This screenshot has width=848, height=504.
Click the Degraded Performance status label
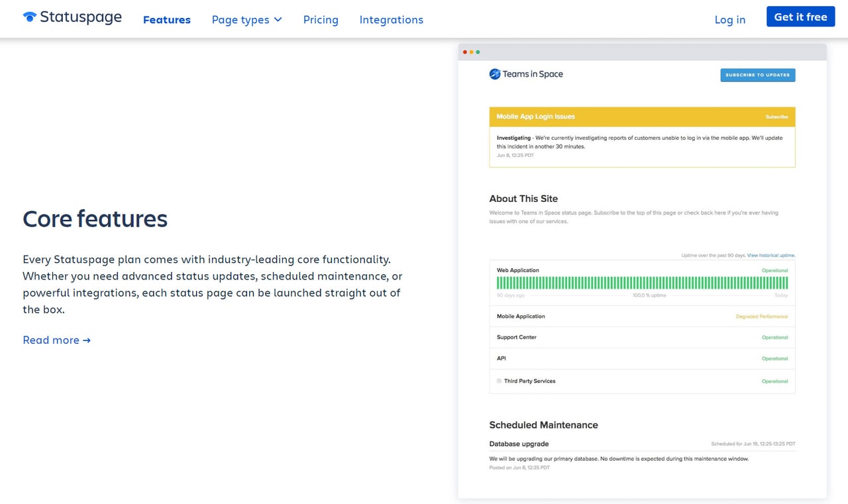pos(762,317)
